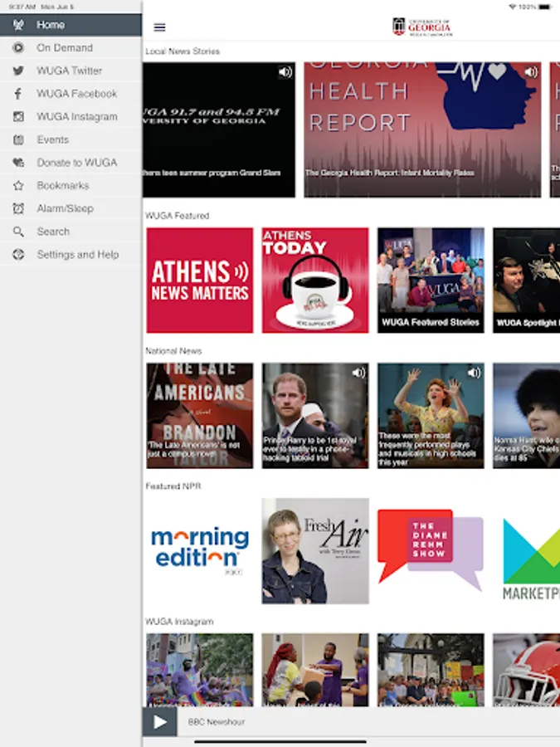Check the battery status icon
The width and height of the screenshot is (560, 747).
[x=545, y=7]
